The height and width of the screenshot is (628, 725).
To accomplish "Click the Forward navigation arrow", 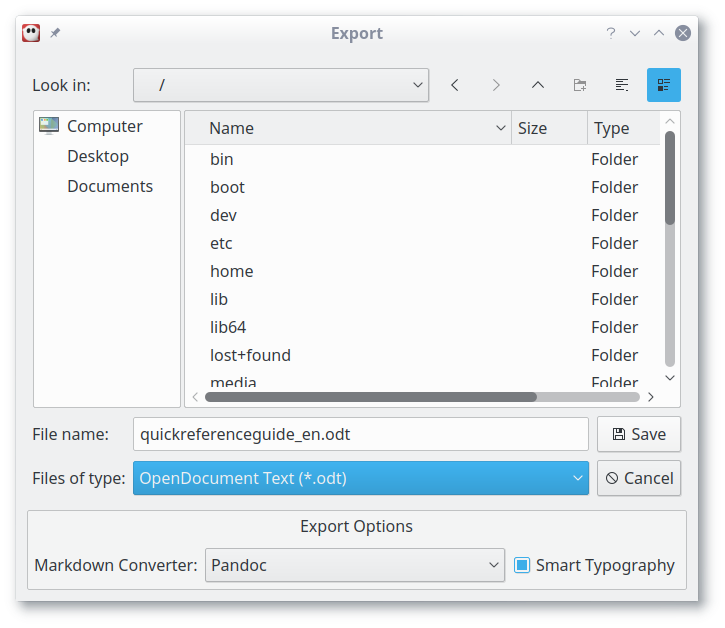I will coord(496,85).
